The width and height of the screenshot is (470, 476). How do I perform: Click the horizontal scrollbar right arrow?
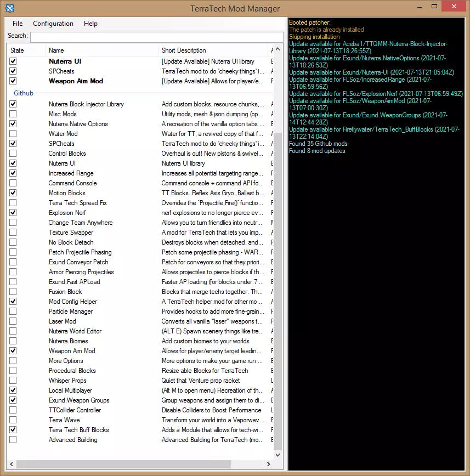click(x=270, y=463)
